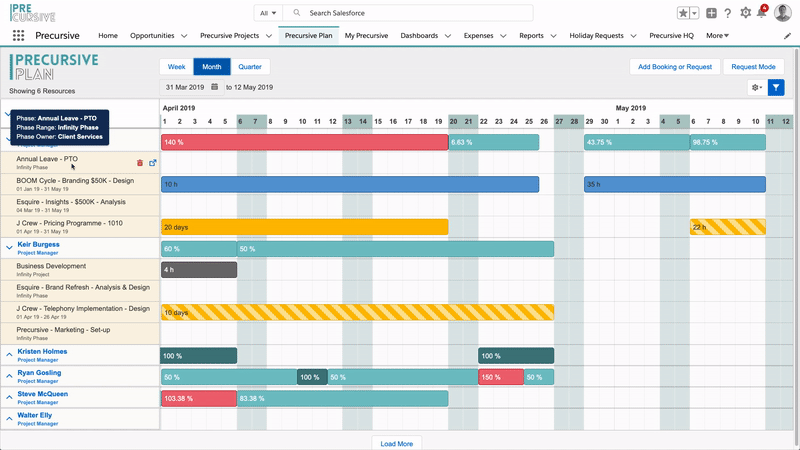Open the user profile avatar
Image resolution: width=800 pixels, height=450 pixels.
click(783, 13)
